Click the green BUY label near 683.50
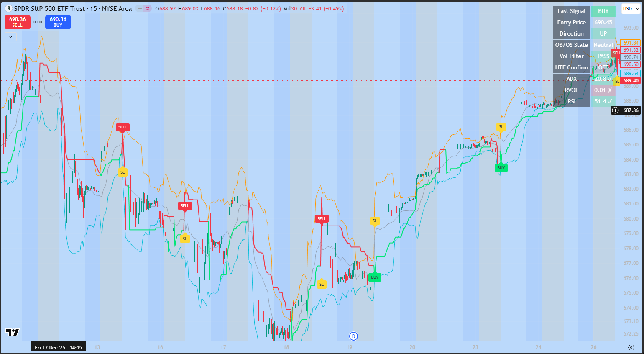Viewport: 644px width, 354px height. tap(501, 168)
